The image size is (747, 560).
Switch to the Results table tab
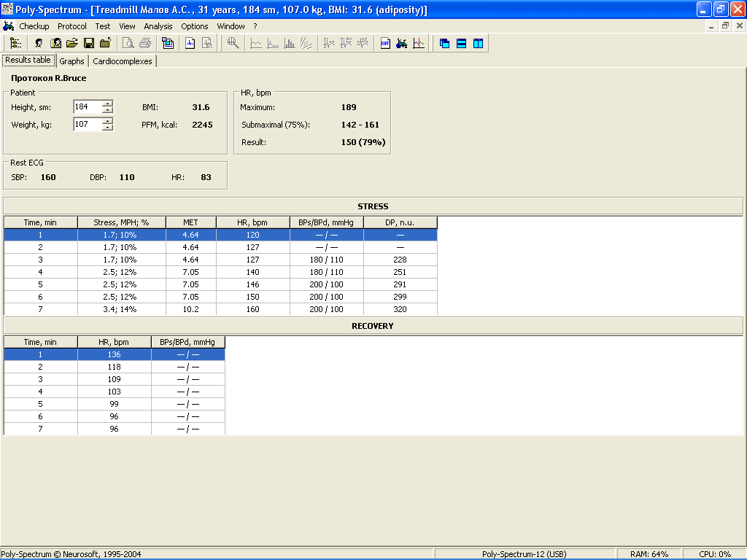28,60
